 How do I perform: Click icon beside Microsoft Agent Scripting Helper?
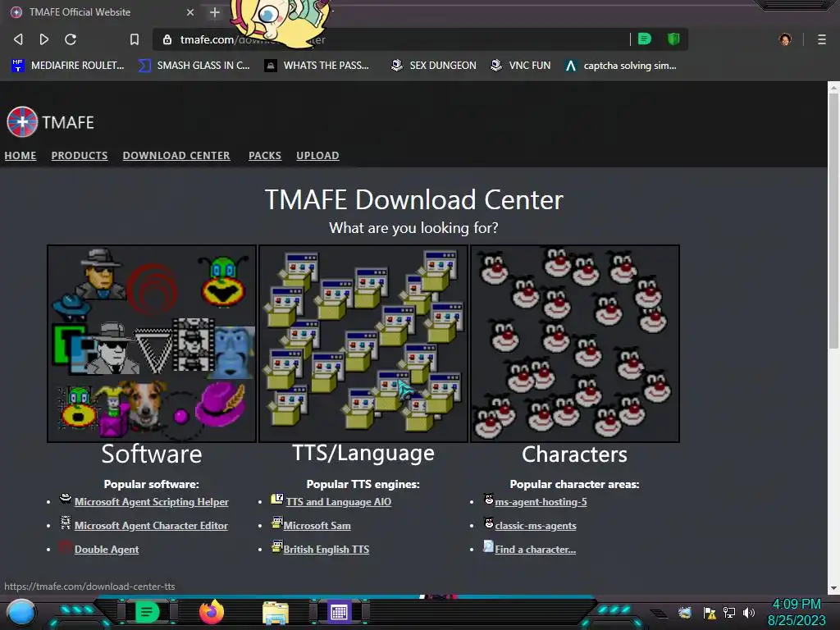click(x=66, y=499)
